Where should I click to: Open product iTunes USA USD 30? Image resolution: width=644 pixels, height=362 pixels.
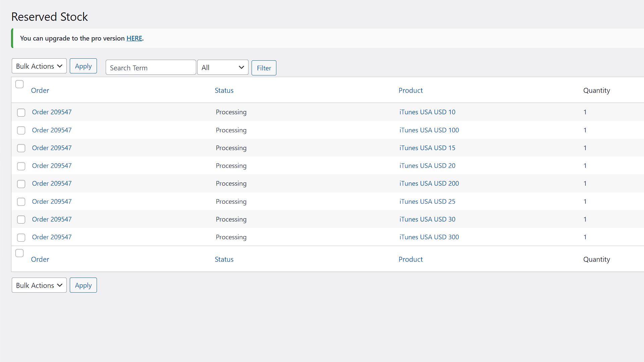[x=427, y=219]
